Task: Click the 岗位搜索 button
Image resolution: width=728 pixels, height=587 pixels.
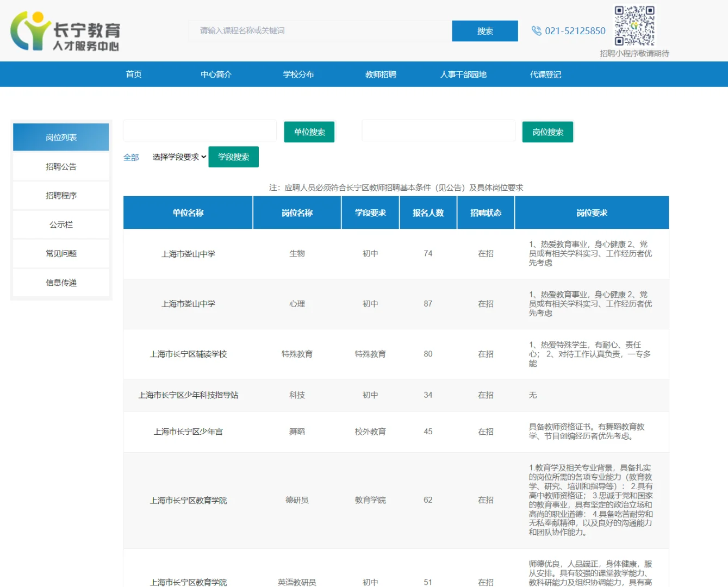Action: click(x=547, y=132)
